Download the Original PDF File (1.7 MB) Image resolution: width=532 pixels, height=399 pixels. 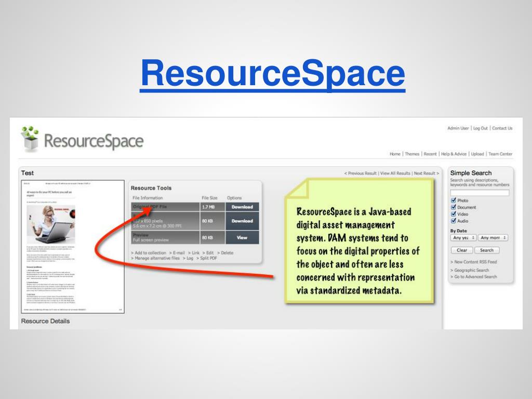(242, 207)
